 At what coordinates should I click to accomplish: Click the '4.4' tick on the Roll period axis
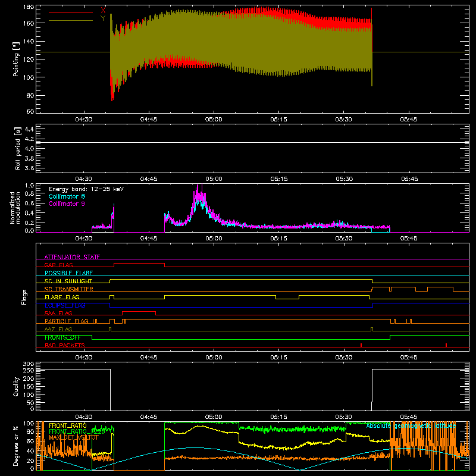[x=29, y=129]
